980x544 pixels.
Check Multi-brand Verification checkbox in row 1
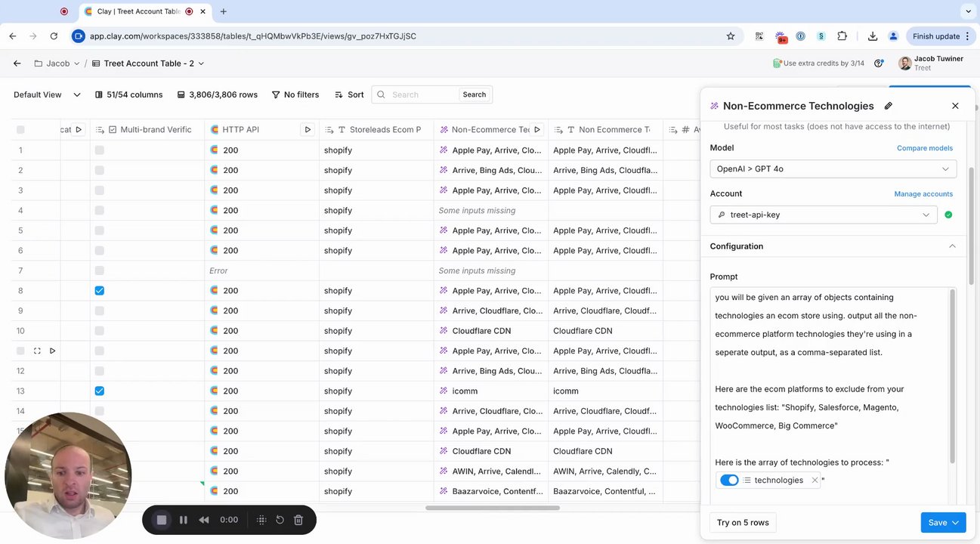point(100,150)
